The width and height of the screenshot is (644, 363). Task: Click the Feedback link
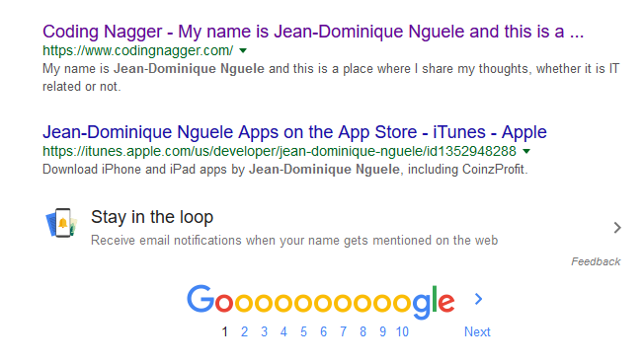click(x=596, y=261)
